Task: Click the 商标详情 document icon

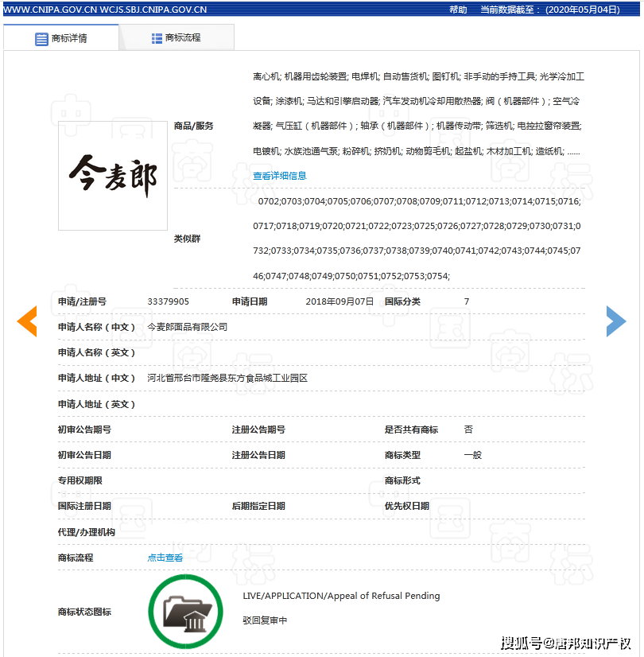Action: pyautogui.click(x=41, y=39)
